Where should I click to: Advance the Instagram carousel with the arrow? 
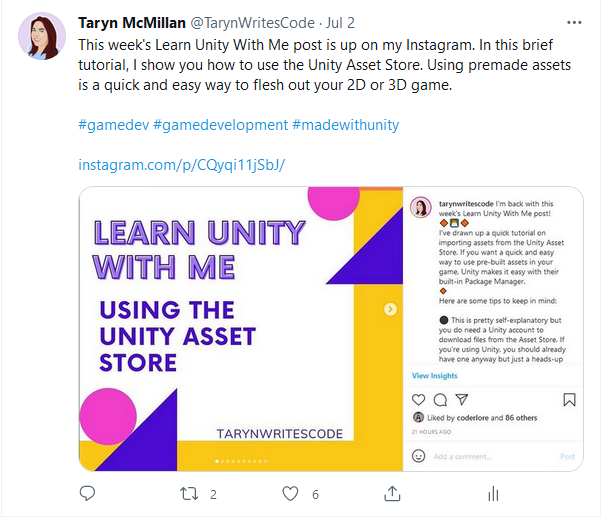pyautogui.click(x=390, y=309)
